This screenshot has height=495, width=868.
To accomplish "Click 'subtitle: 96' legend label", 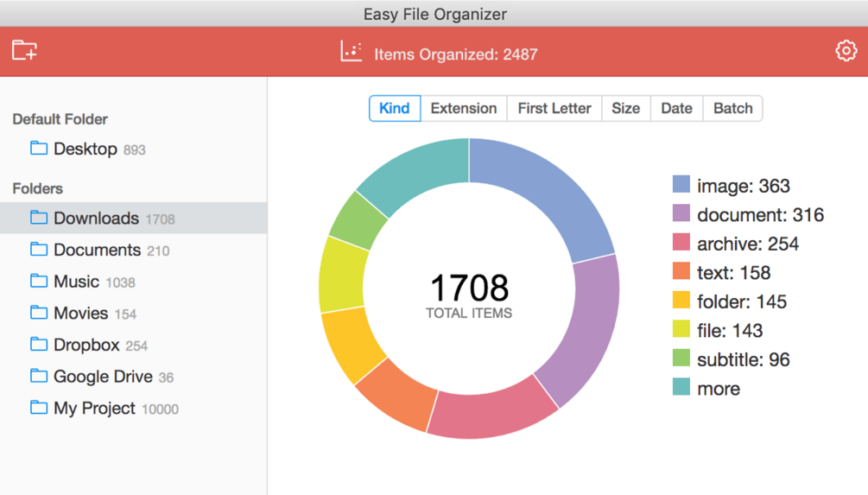I will click(x=744, y=360).
